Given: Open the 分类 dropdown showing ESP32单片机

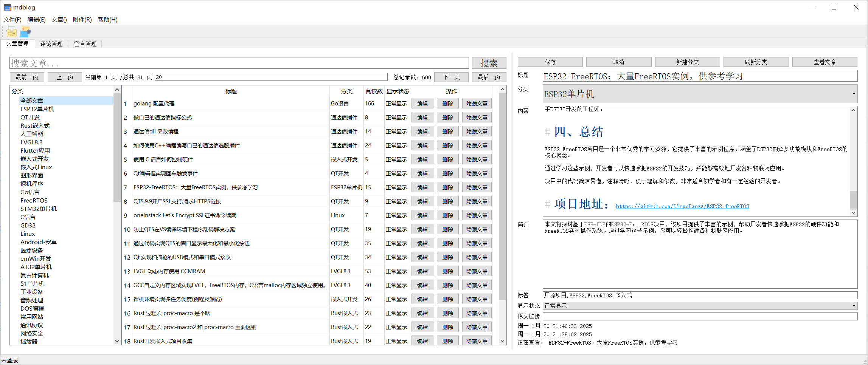Looking at the screenshot, I should coord(700,94).
